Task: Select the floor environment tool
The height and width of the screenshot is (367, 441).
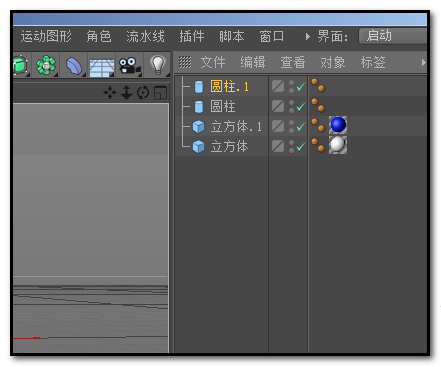Action: (102, 67)
